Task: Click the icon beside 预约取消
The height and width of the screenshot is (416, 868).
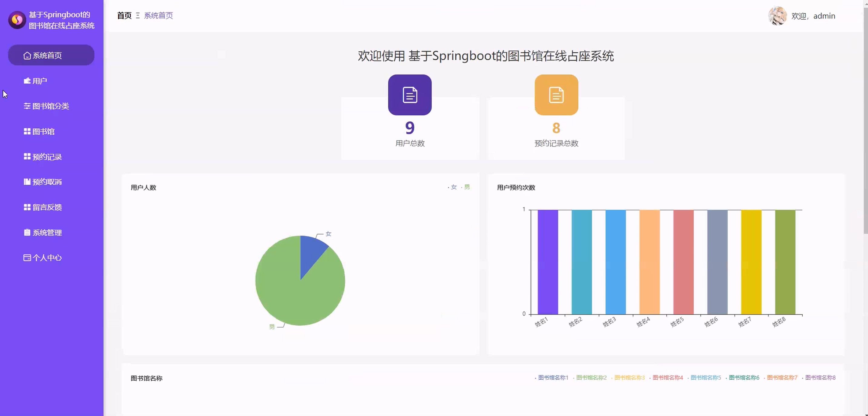Action: 27,182
